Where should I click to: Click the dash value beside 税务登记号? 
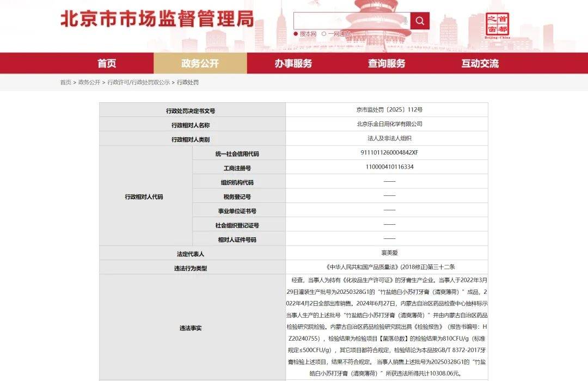point(389,195)
